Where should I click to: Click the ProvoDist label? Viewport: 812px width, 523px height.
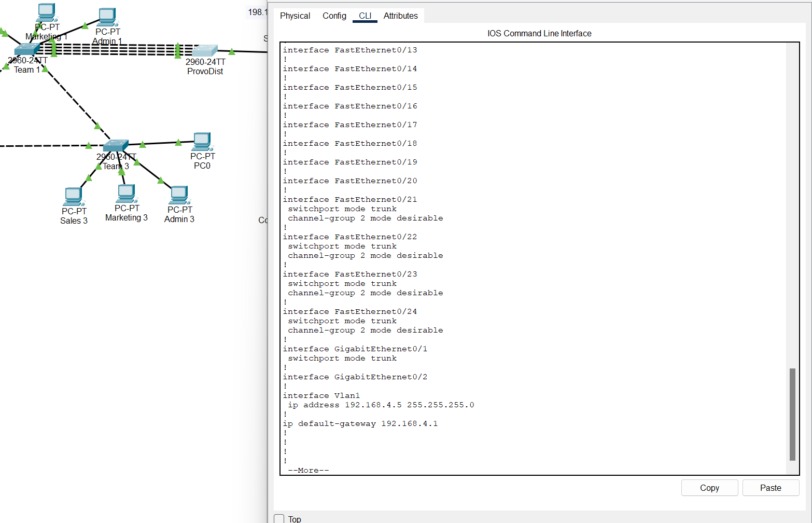205,72
